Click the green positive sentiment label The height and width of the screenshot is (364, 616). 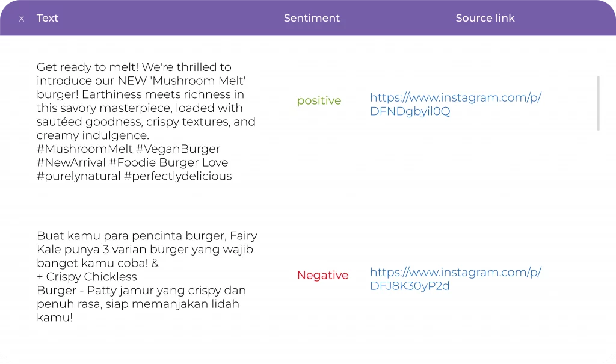coord(319,100)
